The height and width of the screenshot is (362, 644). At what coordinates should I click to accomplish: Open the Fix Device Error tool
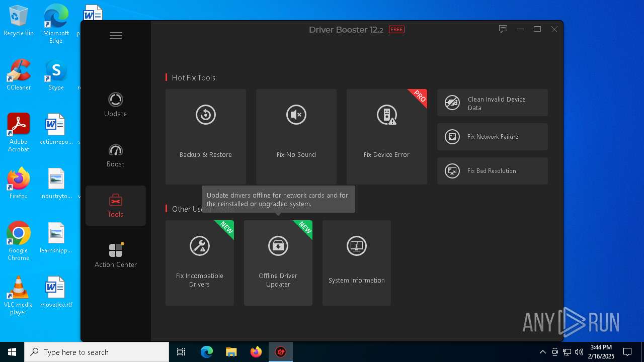click(387, 137)
